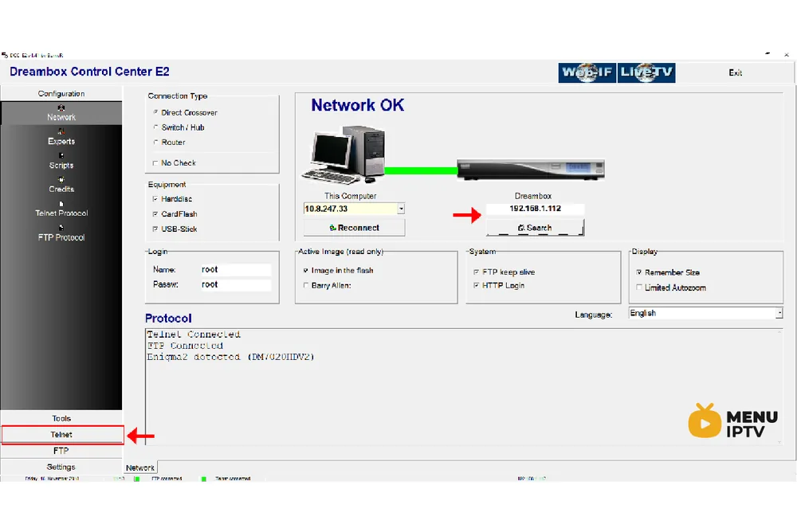The height and width of the screenshot is (532, 797).
Task: Open the Configuration section header
Action: [x=61, y=93]
